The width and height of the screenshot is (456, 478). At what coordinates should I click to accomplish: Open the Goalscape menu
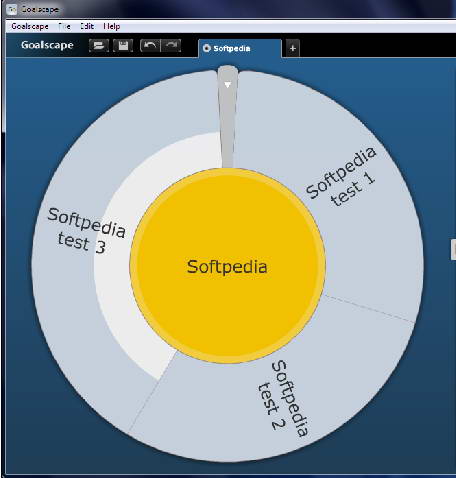[30, 26]
